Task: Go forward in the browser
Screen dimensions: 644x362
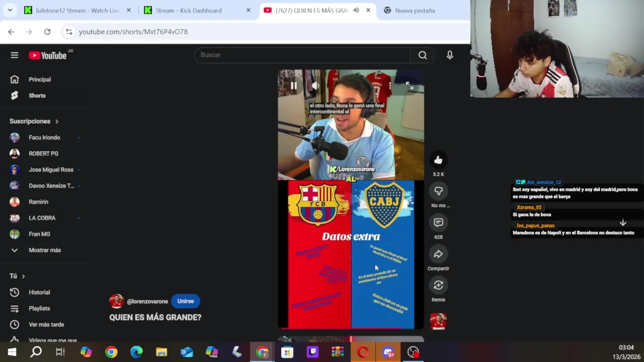Action: [29, 32]
